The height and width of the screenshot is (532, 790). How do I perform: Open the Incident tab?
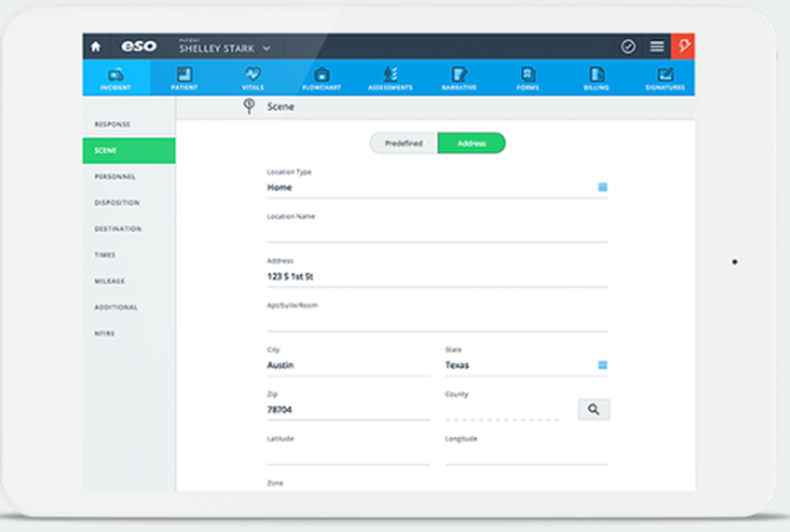[116, 78]
